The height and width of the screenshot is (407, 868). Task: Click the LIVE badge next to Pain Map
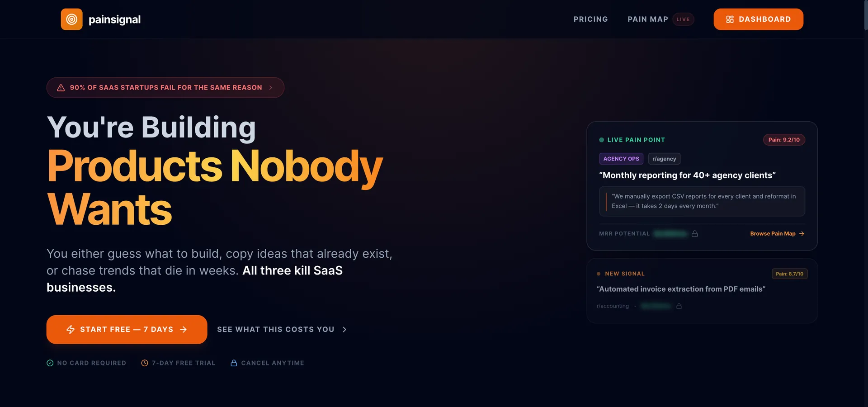(683, 19)
